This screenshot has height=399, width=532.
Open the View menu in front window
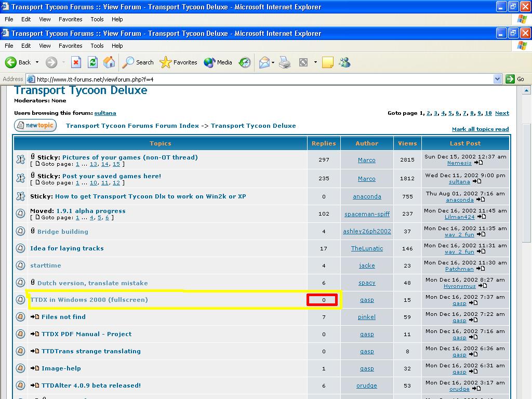(45, 46)
